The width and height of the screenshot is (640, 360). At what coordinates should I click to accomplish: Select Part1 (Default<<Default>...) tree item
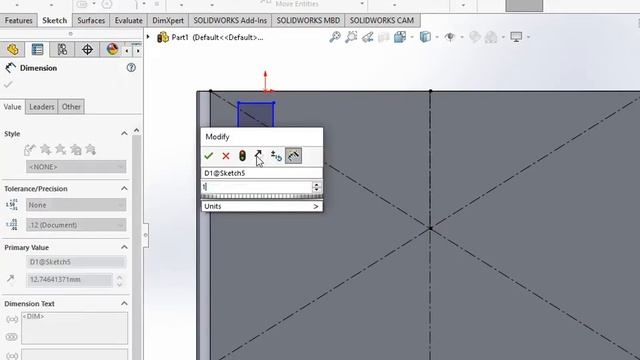(210, 37)
